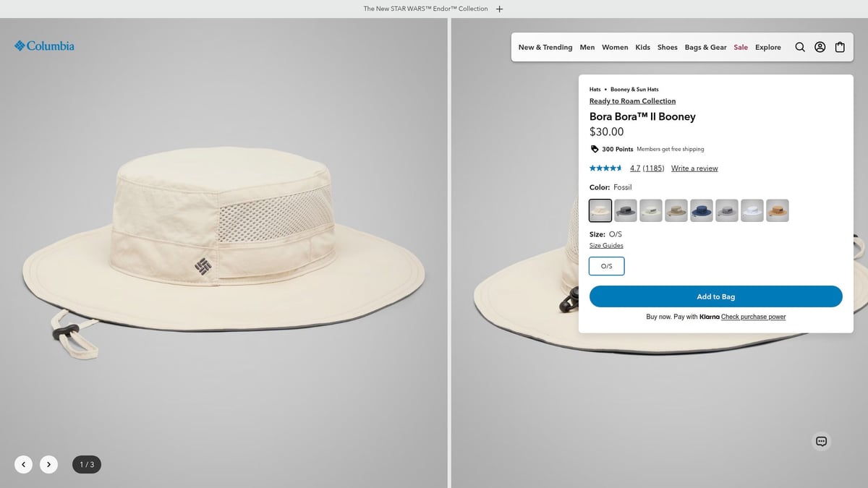The width and height of the screenshot is (868, 488).
Task: Select the navy hat color variant
Action: [701, 210]
